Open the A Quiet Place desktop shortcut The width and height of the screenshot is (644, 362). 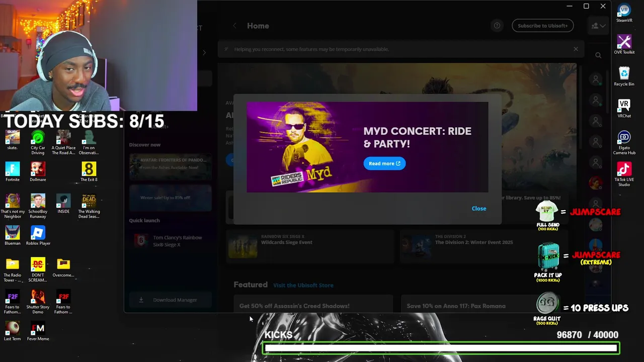click(x=63, y=143)
